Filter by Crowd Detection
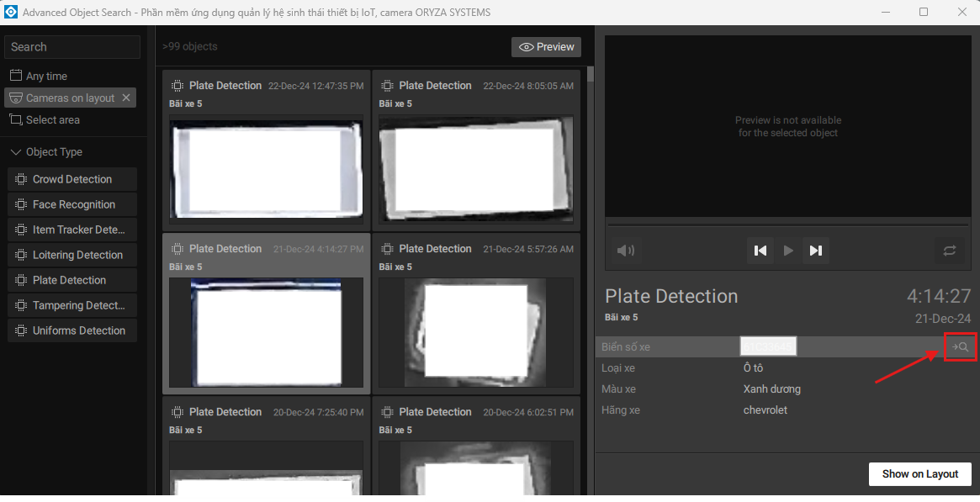Image resolution: width=980 pixels, height=502 pixels. [x=72, y=179]
